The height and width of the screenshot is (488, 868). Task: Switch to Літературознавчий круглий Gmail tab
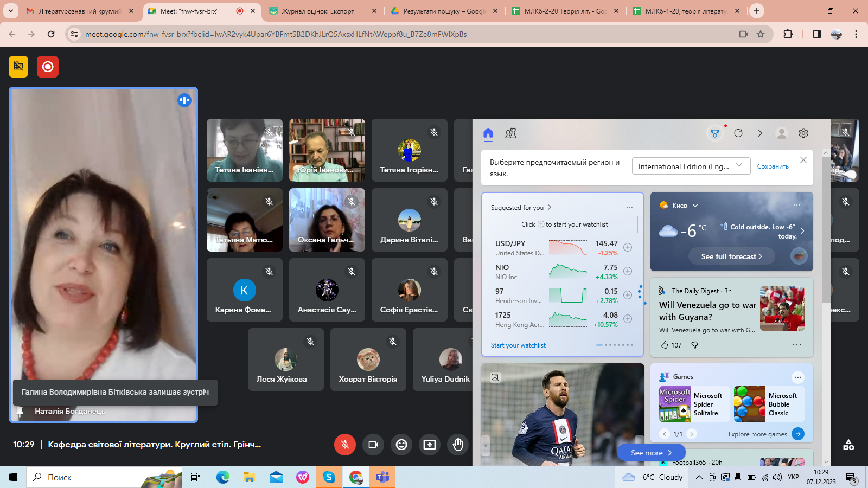pos(79,11)
